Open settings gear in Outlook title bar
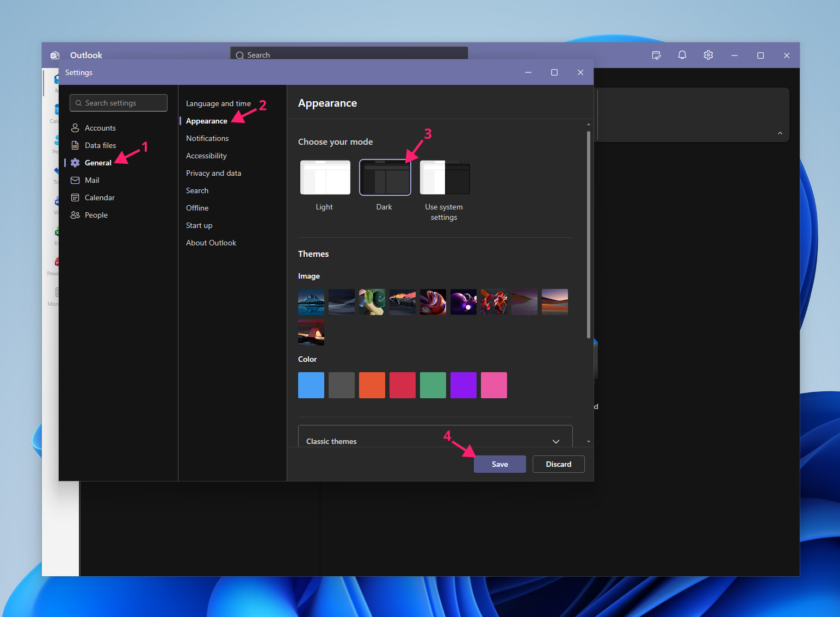This screenshot has width=840, height=617. [x=708, y=55]
